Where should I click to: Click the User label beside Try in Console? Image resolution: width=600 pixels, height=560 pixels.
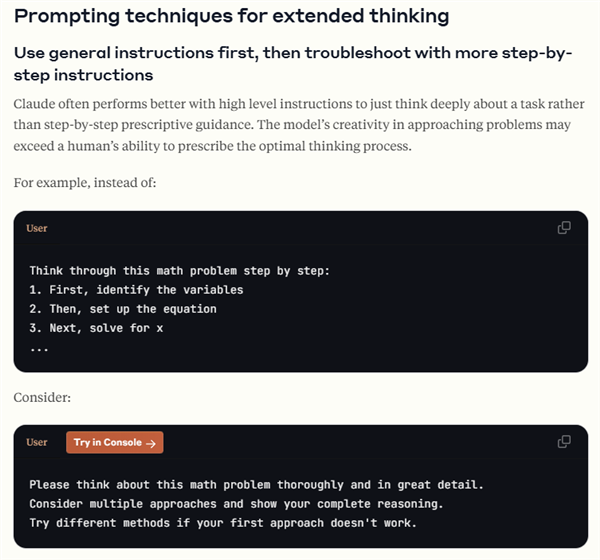(37, 442)
